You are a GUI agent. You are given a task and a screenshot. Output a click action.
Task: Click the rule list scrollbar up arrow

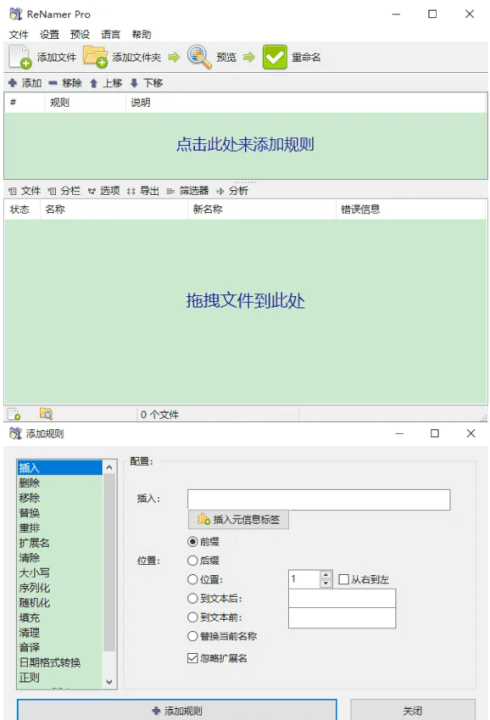[109, 467]
